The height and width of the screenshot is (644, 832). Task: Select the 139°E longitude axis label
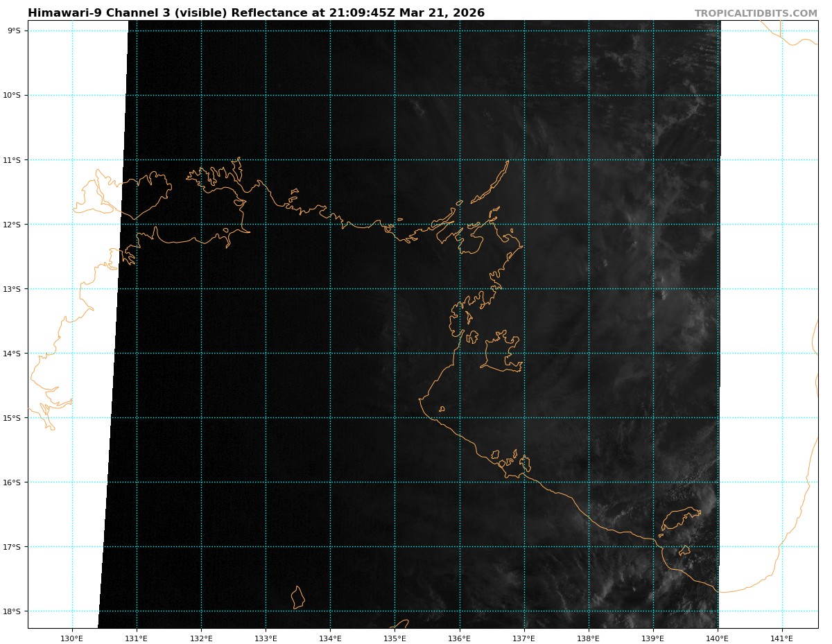pyautogui.click(x=653, y=638)
